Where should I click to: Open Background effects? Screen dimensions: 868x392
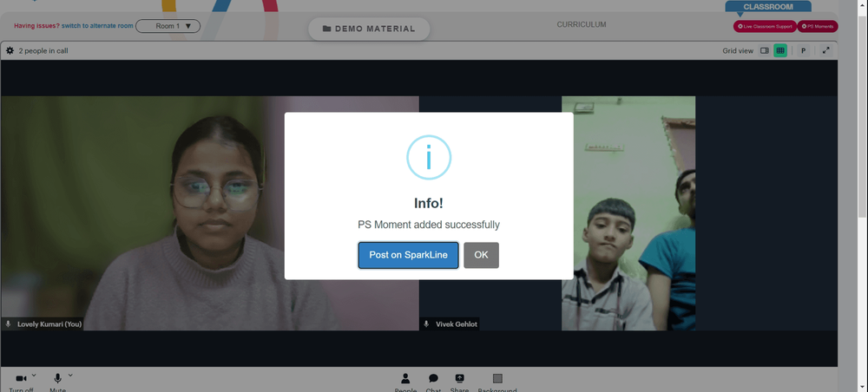click(497, 382)
